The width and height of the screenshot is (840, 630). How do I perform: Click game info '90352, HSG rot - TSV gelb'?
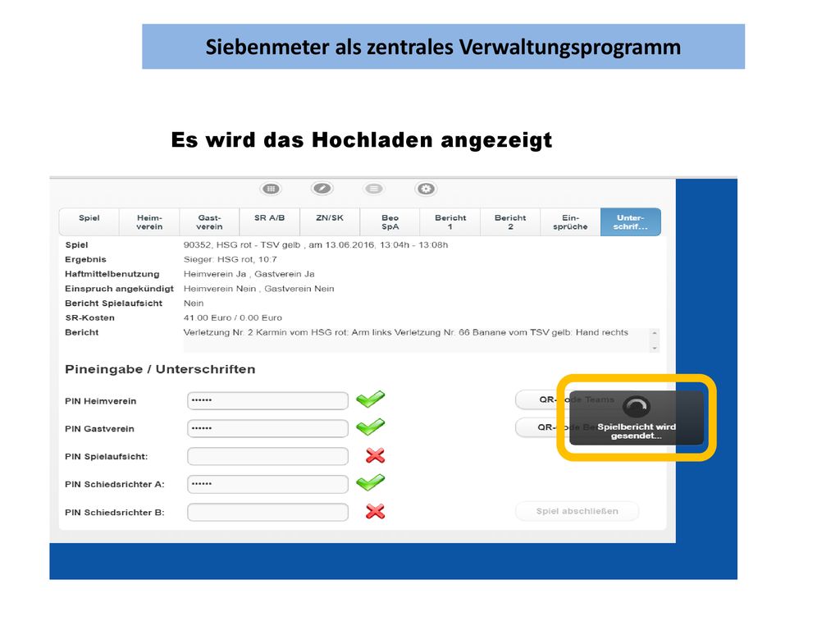242,244
